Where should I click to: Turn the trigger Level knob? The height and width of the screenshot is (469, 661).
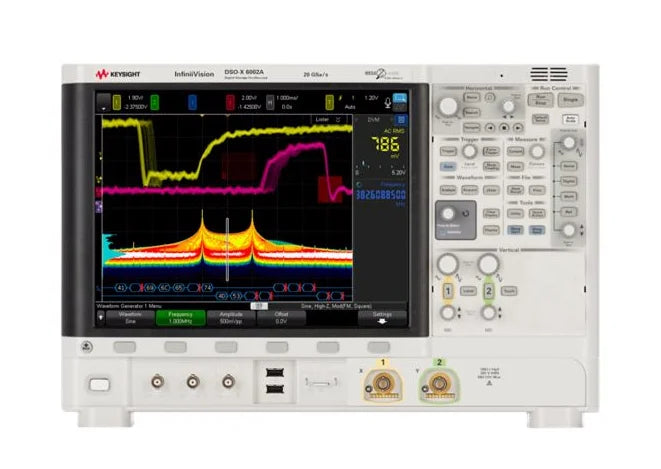pyautogui.click(x=469, y=151)
